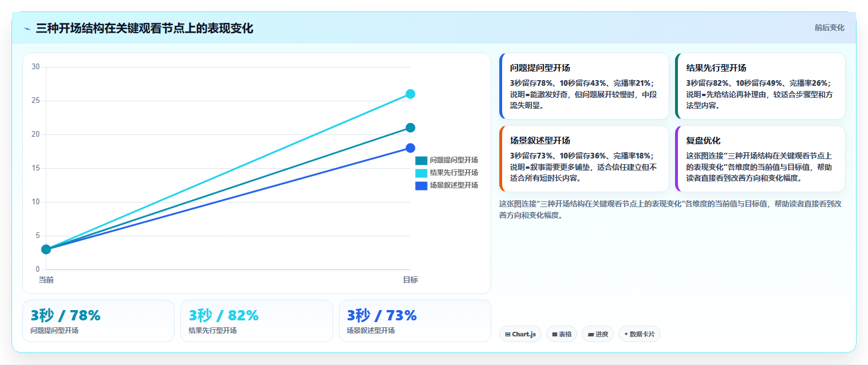
Task: Toggle the 问题提问型开场 legend color box
Action: 421,160
